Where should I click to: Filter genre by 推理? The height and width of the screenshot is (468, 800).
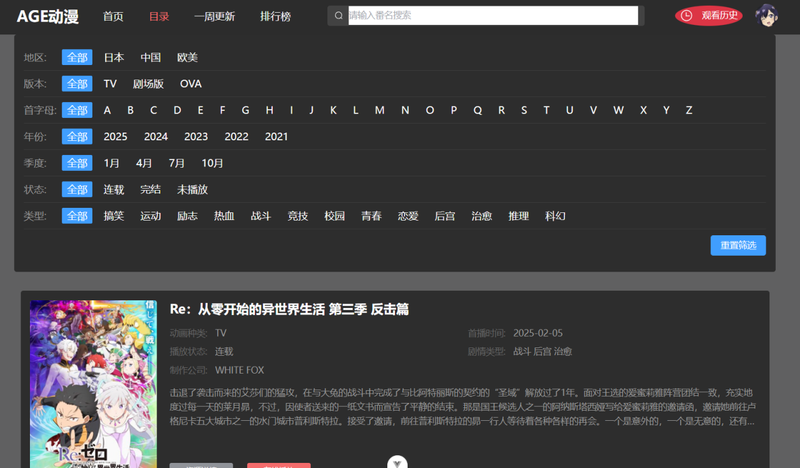coord(518,216)
